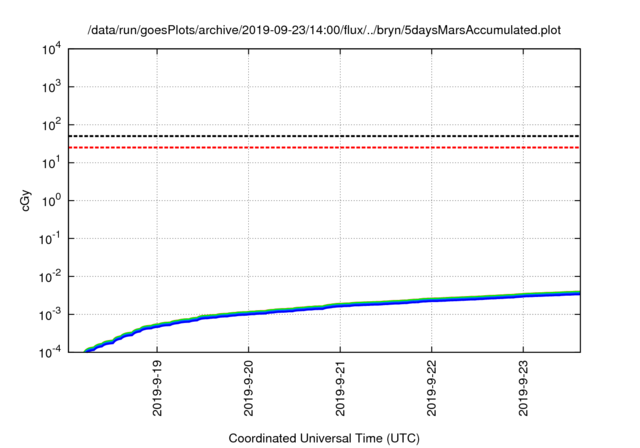Click the 10^-1 y-axis tick label
The image size is (640, 448).
point(50,239)
